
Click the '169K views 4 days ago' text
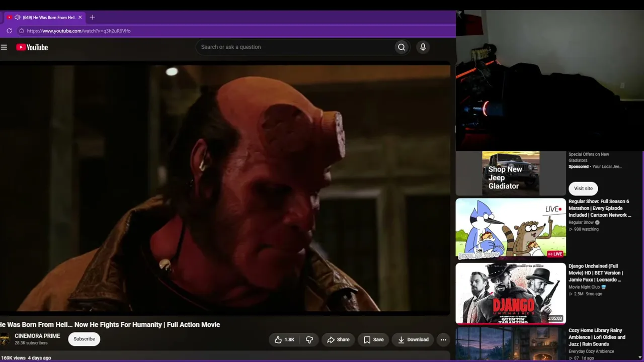pos(26,358)
